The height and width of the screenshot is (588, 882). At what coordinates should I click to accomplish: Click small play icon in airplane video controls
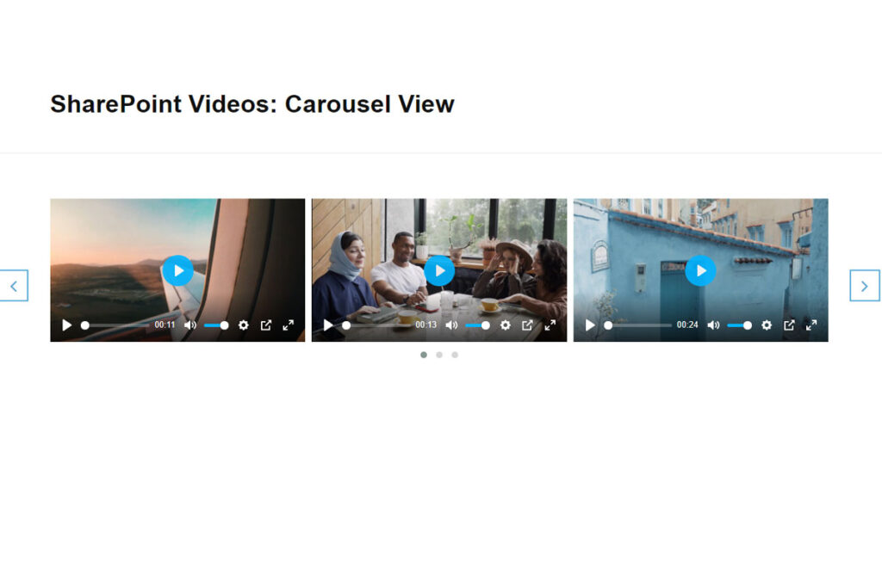click(x=67, y=325)
